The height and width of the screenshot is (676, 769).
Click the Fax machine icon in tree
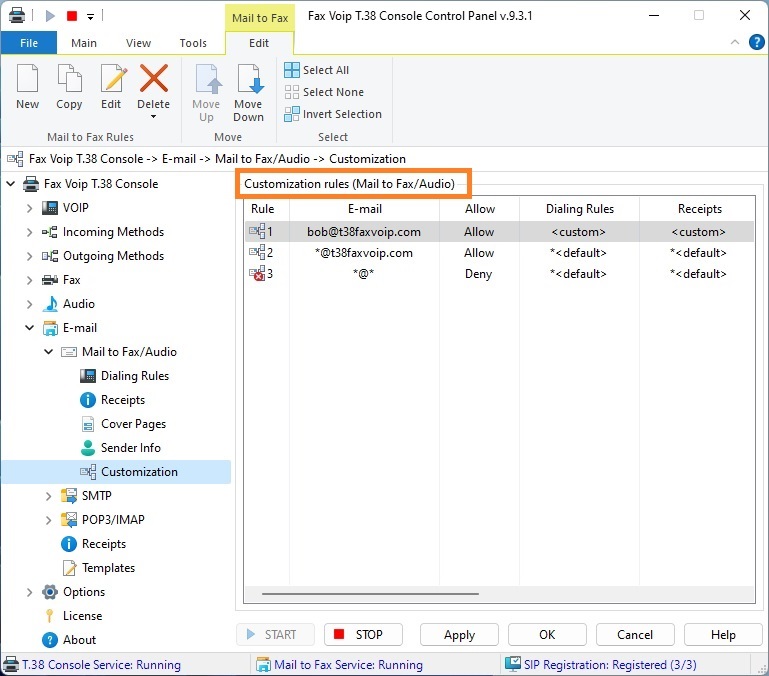coord(50,280)
